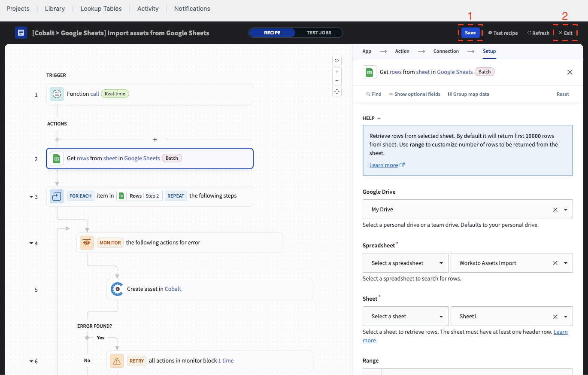Exit the recipe editor
Image resolution: width=588 pixels, height=375 pixels.
click(565, 33)
